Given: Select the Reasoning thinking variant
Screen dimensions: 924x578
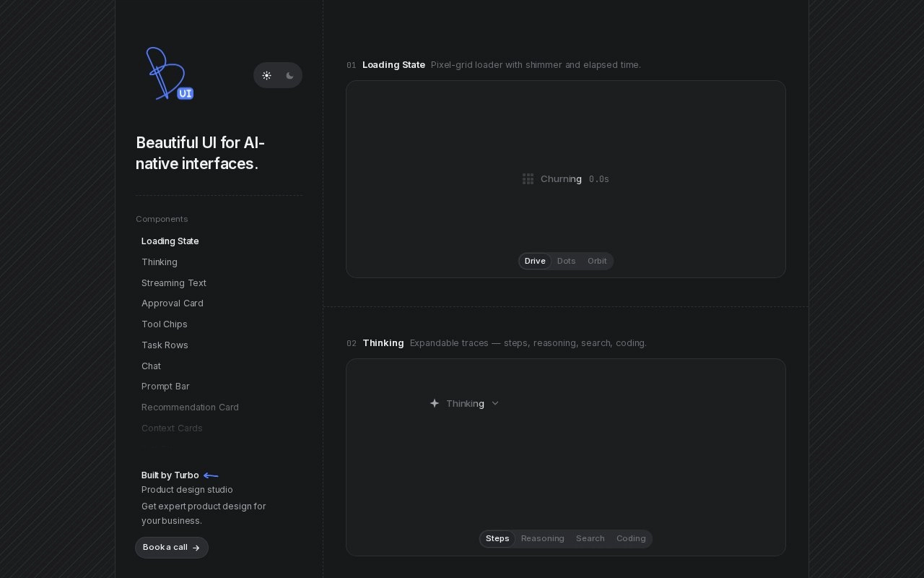Looking at the screenshot, I should (x=543, y=539).
